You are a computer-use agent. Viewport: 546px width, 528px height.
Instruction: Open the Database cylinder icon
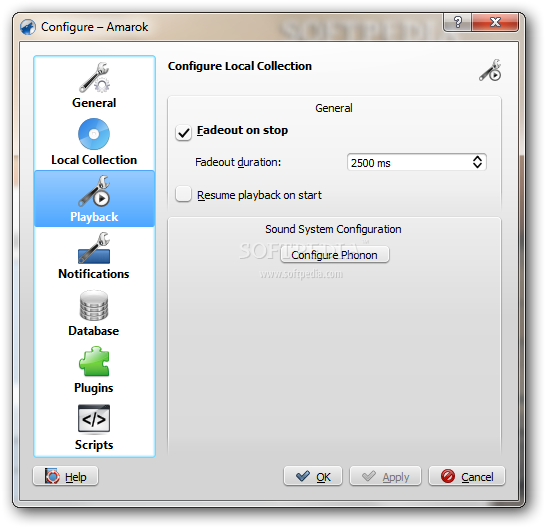(94, 305)
